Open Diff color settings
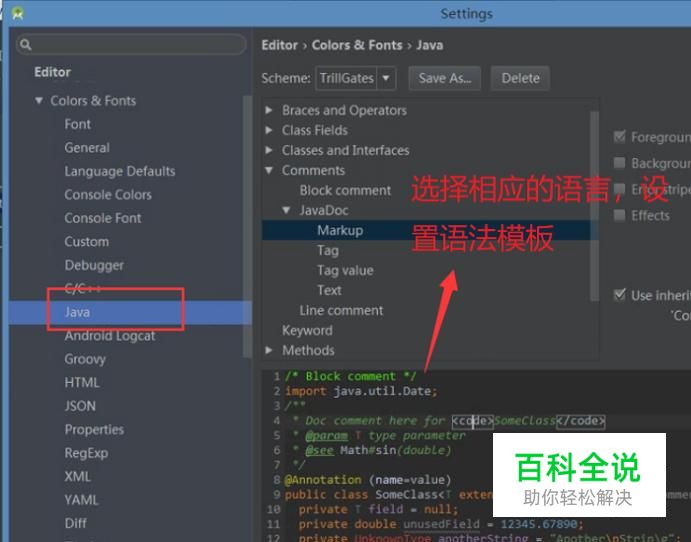Image resolution: width=691 pixels, height=542 pixels. (75, 523)
